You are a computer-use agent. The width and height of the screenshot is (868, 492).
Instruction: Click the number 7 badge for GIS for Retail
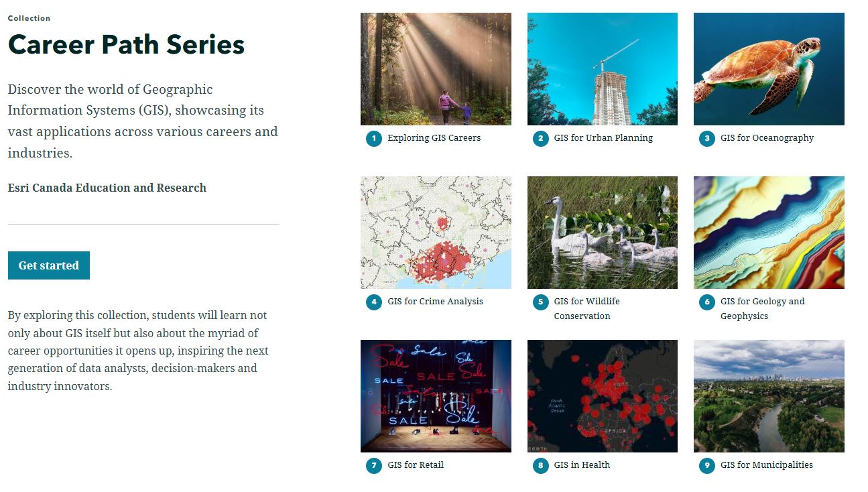pos(373,465)
